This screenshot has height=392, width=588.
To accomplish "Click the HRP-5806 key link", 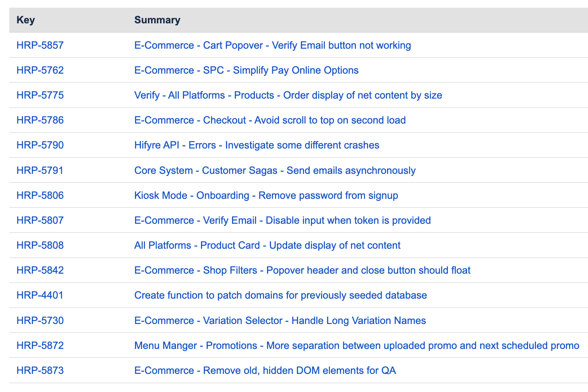I will [x=40, y=195].
